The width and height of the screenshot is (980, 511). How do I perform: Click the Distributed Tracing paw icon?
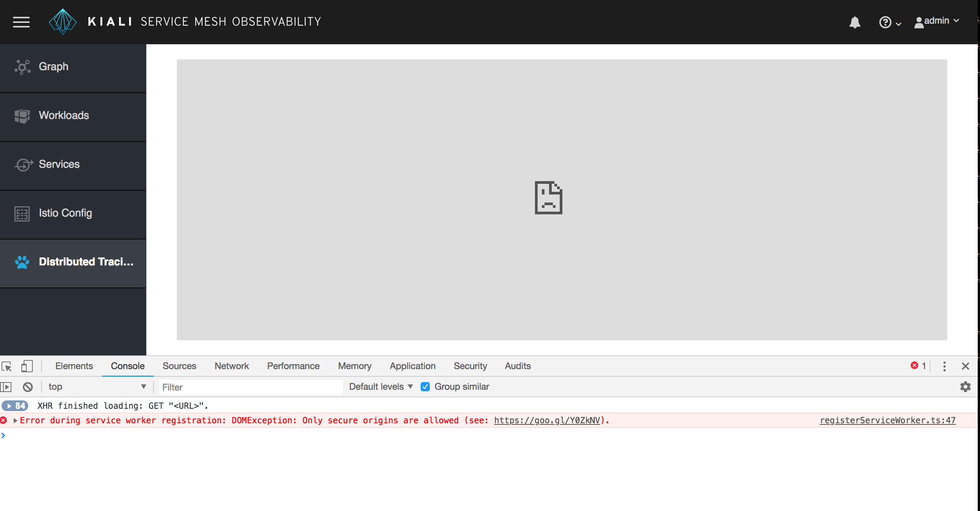point(22,262)
